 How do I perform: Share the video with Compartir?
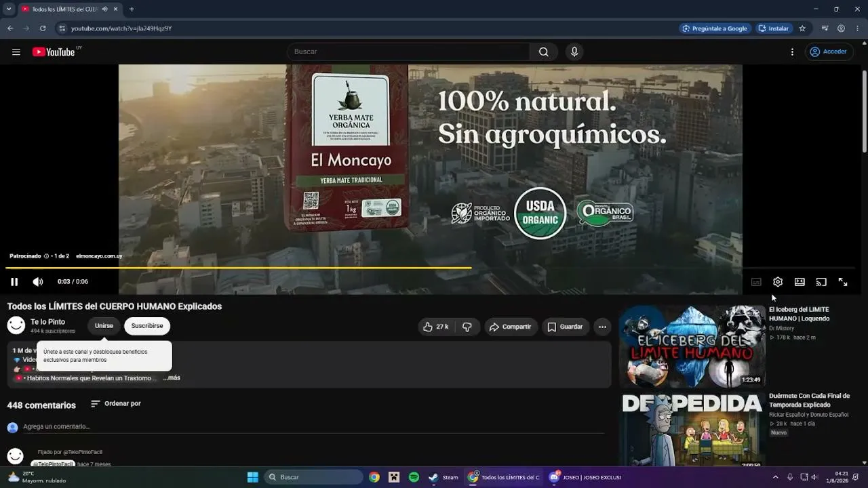click(510, 327)
